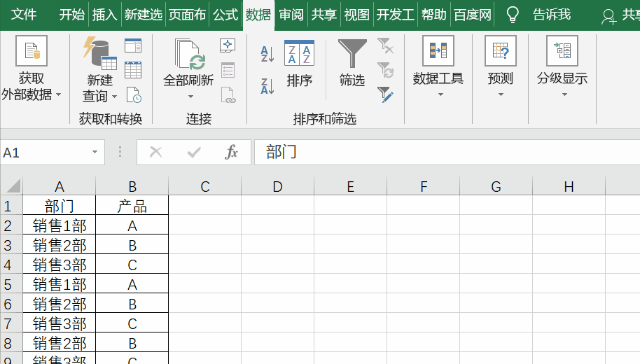Click the Properties icon in 连接 group

pos(228,70)
